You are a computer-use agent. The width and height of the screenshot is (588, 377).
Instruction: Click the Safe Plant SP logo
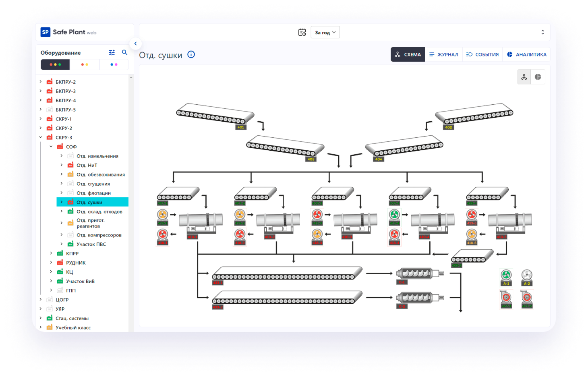coord(46,32)
